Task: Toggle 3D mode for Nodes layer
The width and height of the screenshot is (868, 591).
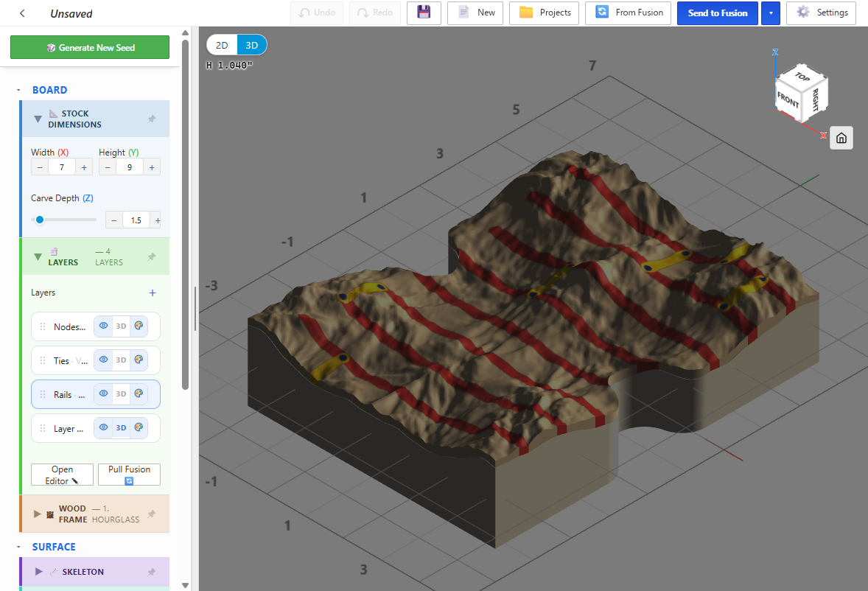Action: click(x=122, y=326)
